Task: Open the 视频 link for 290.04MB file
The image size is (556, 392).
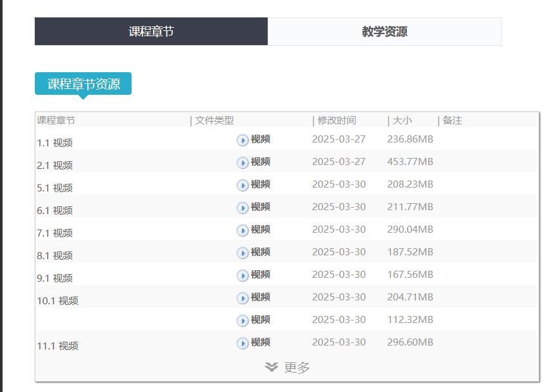Action: click(261, 230)
